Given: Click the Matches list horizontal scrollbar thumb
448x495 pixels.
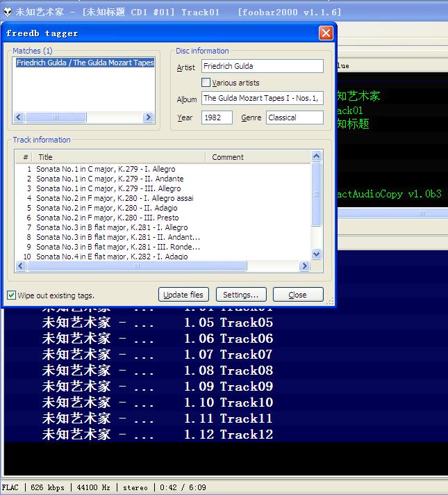Looking at the screenshot, I should (56, 117).
